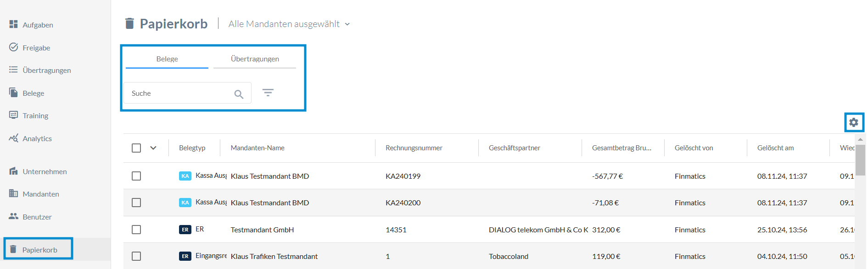868x269 pixels.
Task: Select the Belege tab
Action: (x=167, y=59)
